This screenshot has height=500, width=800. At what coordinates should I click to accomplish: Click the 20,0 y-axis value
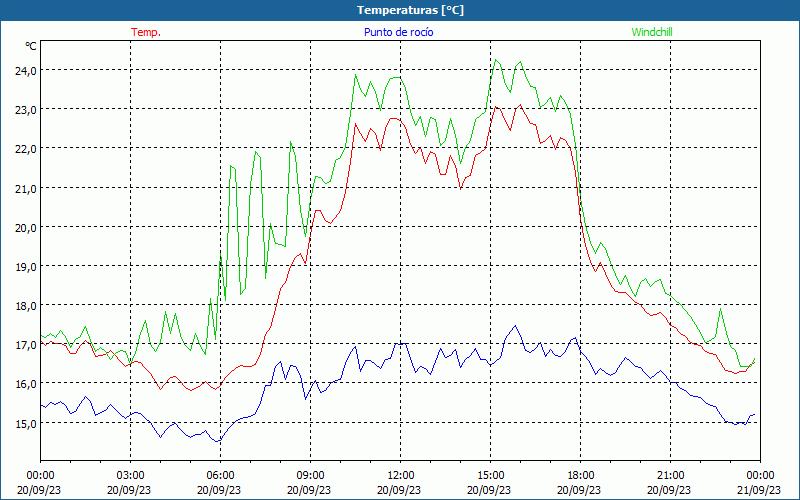point(25,228)
